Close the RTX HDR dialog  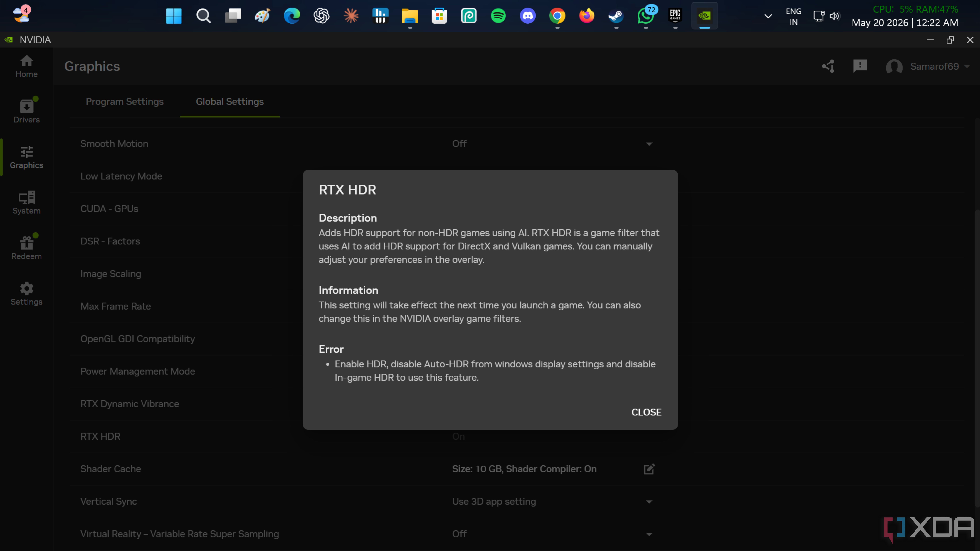tap(646, 412)
